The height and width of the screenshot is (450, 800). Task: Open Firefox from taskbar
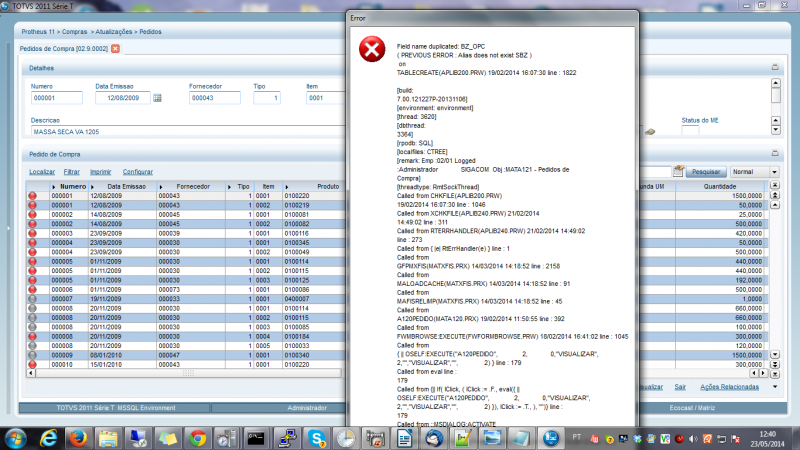coord(78,438)
